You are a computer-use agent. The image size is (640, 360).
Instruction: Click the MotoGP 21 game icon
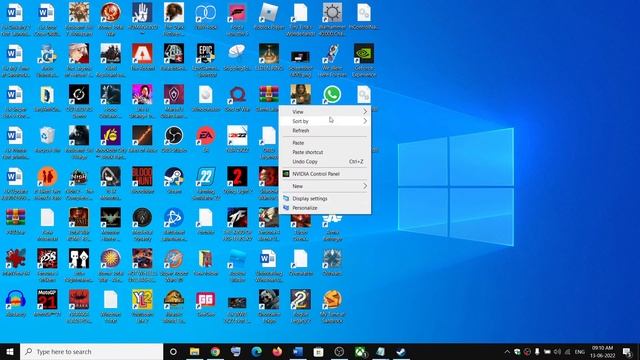click(x=47, y=299)
